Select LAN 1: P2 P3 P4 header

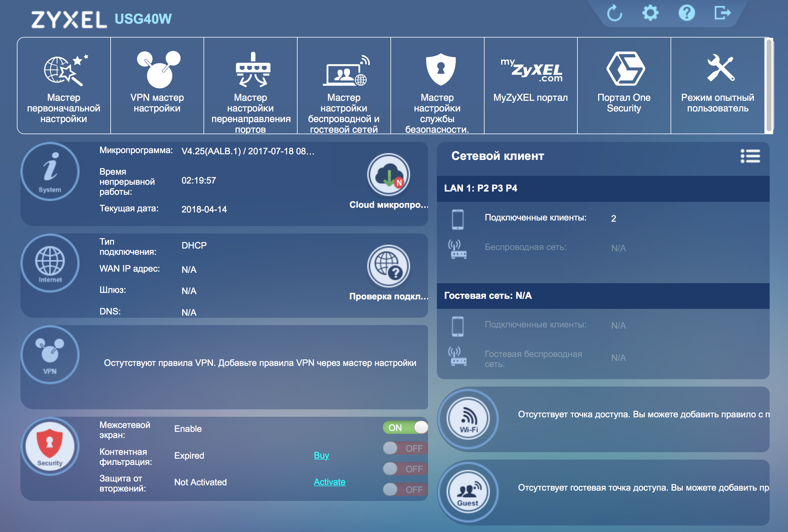pyautogui.click(x=603, y=188)
